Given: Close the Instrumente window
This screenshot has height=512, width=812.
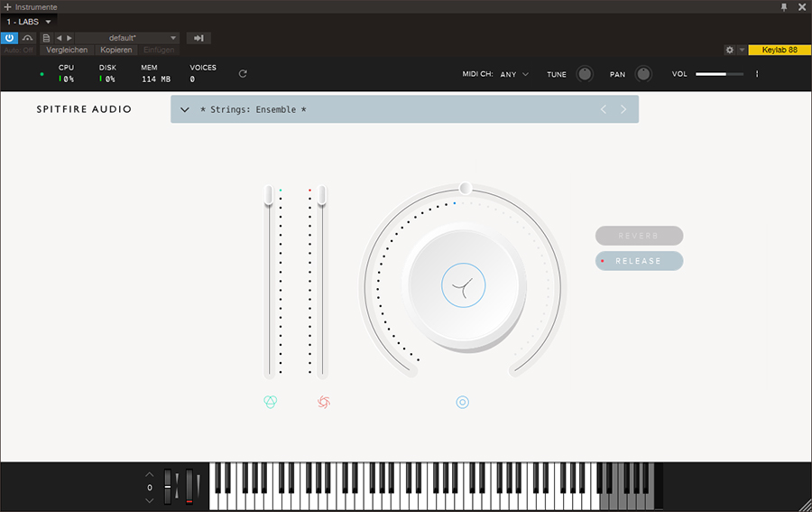Looking at the screenshot, I should point(802,6).
